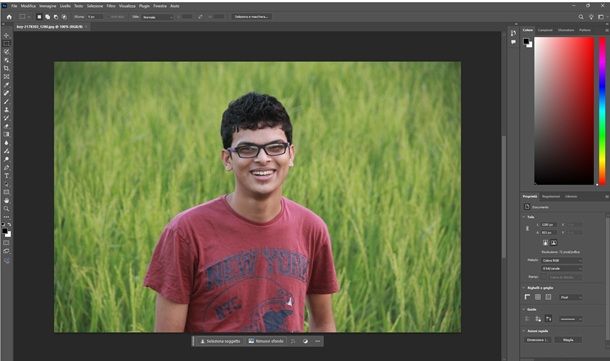Choose Subtract from Selection mode

pyautogui.click(x=56, y=17)
